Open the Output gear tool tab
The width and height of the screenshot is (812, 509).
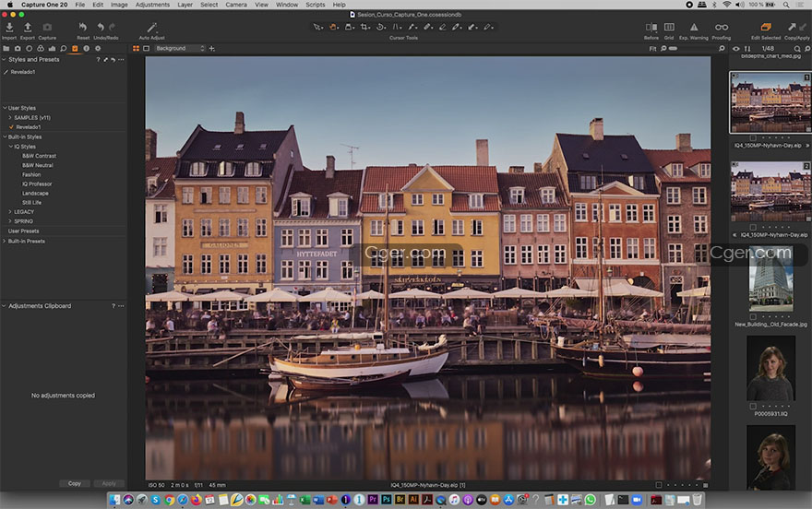98,48
